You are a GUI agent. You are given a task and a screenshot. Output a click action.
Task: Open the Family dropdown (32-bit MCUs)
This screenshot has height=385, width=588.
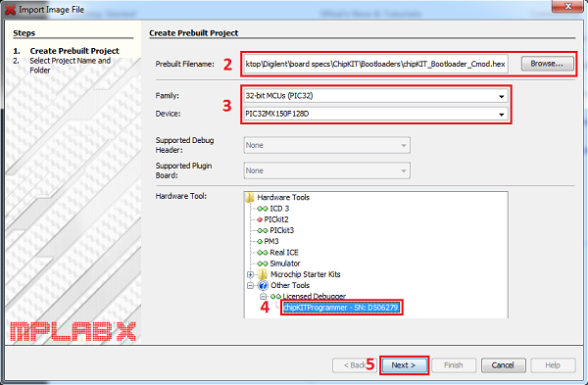pyautogui.click(x=375, y=96)
